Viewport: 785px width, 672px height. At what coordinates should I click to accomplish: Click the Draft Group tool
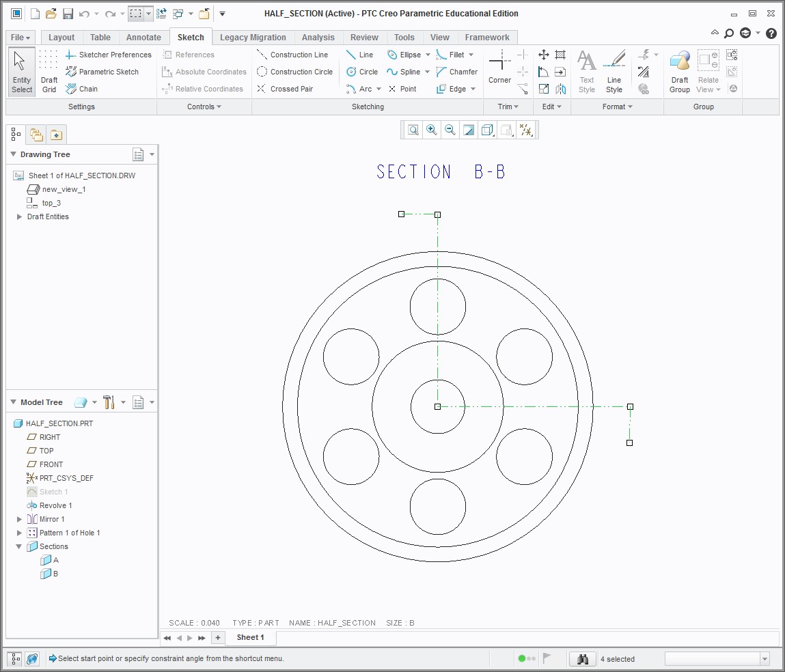[x=679, y=72]
